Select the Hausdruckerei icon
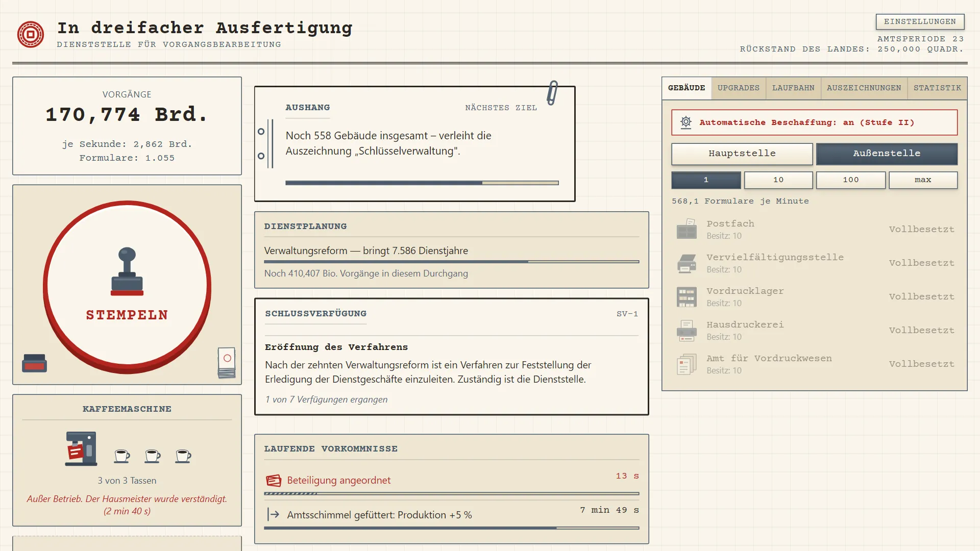980x551 pixels. (x=687, y=330)
